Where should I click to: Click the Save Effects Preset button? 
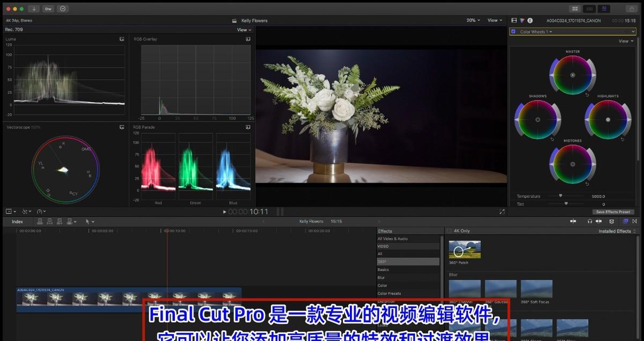613,212
